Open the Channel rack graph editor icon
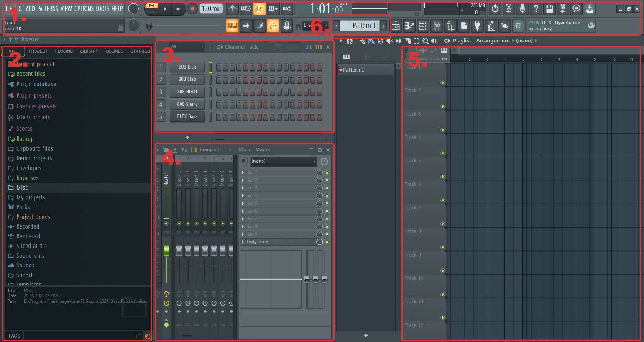Screen dimensions: 644x342 click(x=309, y=47)
